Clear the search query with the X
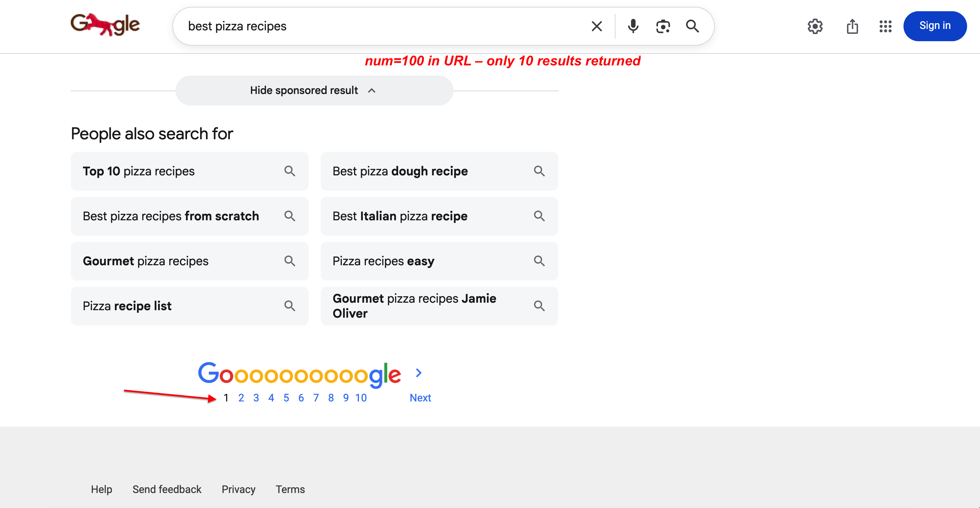The width and height of the screenshot is (980, 508). [596, 26]
